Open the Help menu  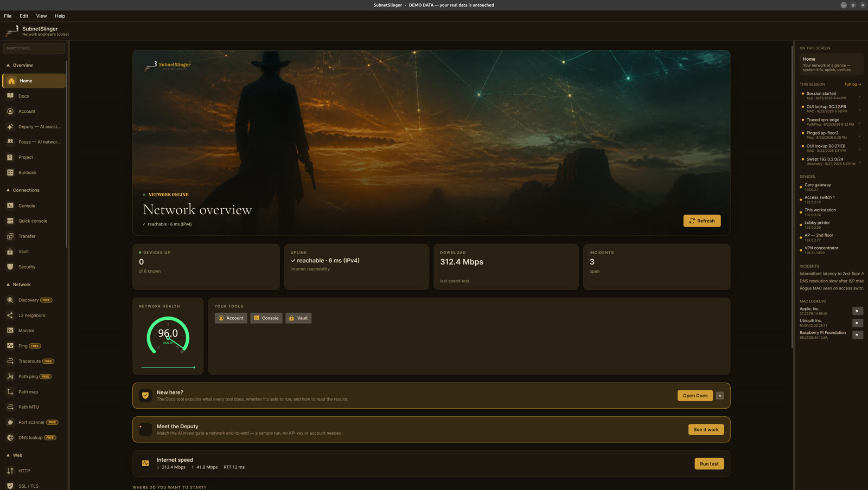pos(60,16)
